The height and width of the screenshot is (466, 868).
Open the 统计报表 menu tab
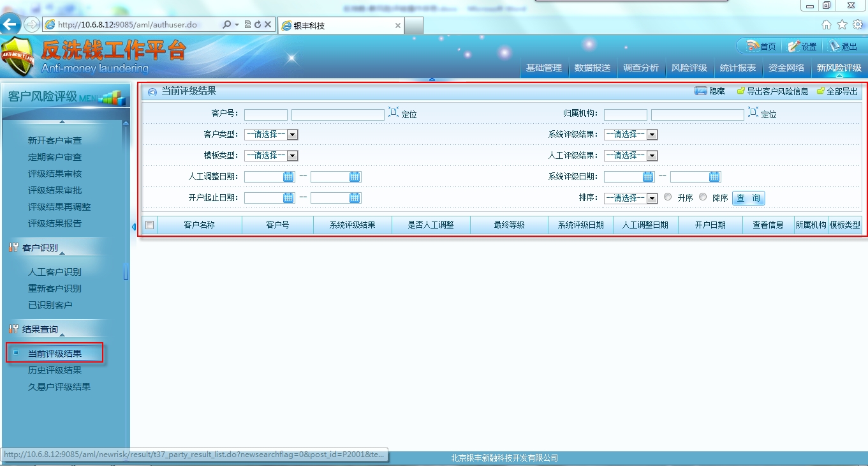pos(737,68)
